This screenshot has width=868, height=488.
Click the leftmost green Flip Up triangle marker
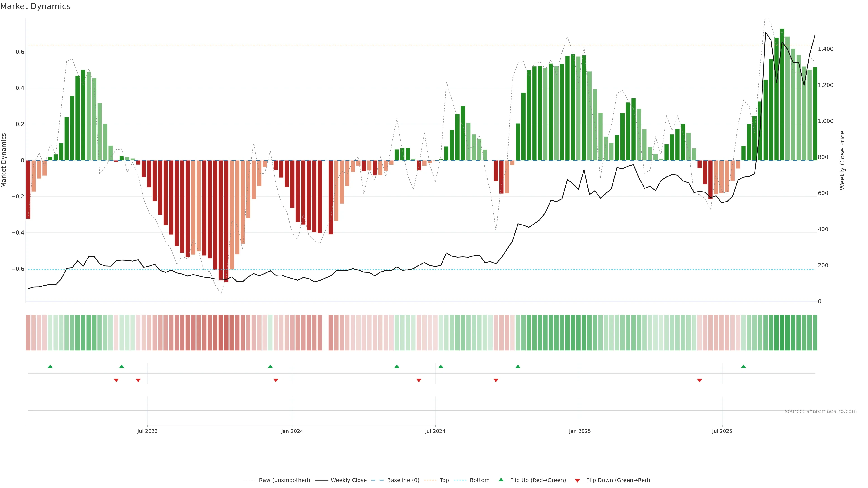tap(50, 366)
